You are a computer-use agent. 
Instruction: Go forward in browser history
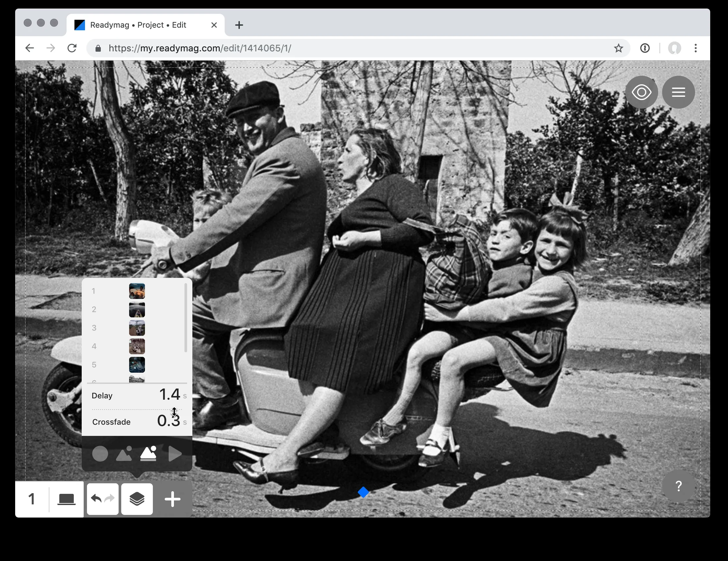(51, 48)
